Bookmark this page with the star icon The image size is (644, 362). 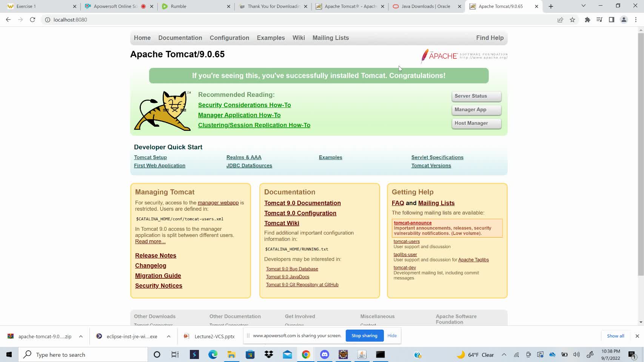point(572,20)
